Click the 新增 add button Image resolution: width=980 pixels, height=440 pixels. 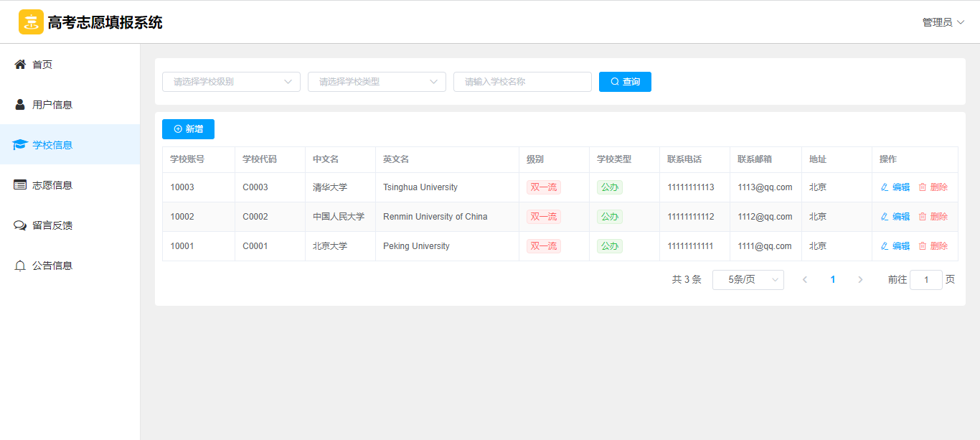188,129
